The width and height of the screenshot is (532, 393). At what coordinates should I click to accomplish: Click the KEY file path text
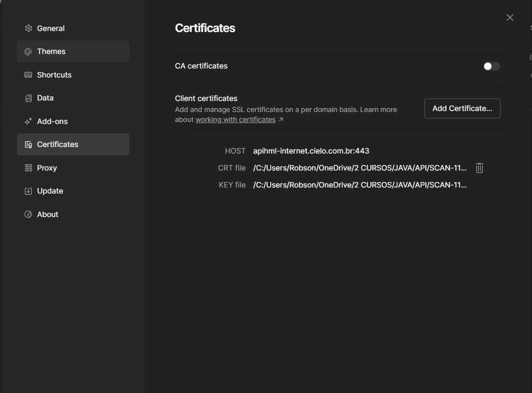(360, 185)
